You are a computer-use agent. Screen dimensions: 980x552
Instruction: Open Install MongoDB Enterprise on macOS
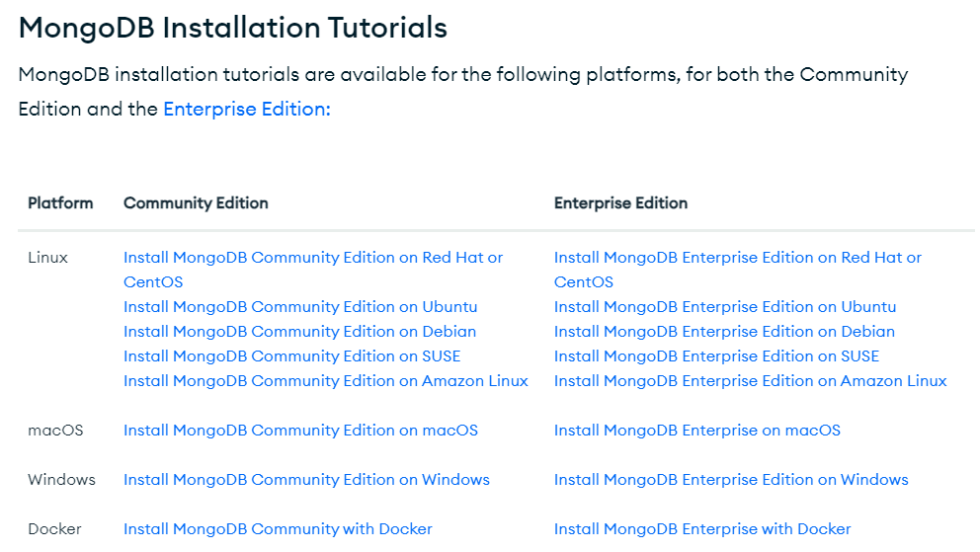[x=696, y=431]
